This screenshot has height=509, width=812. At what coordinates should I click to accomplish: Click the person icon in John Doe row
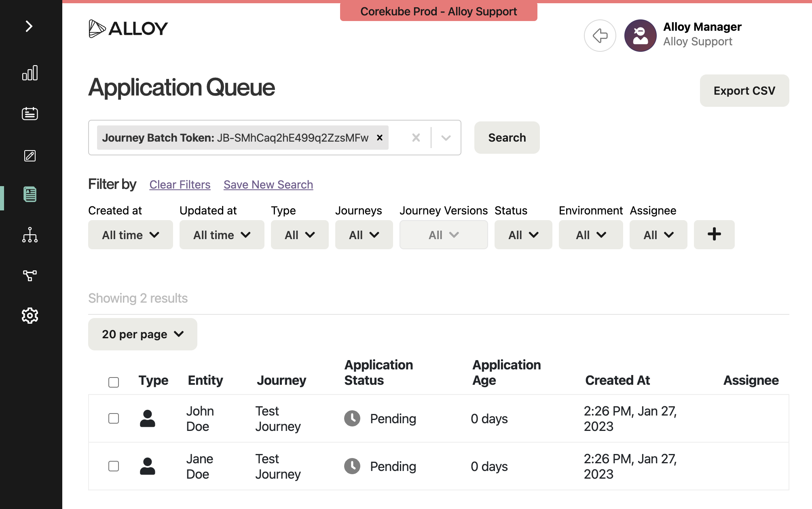point(148,418)
